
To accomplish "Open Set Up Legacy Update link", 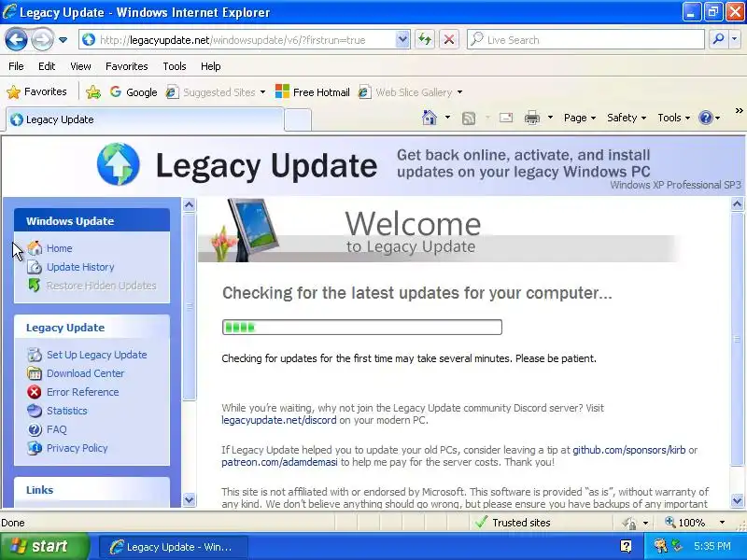I will (97, 355).
